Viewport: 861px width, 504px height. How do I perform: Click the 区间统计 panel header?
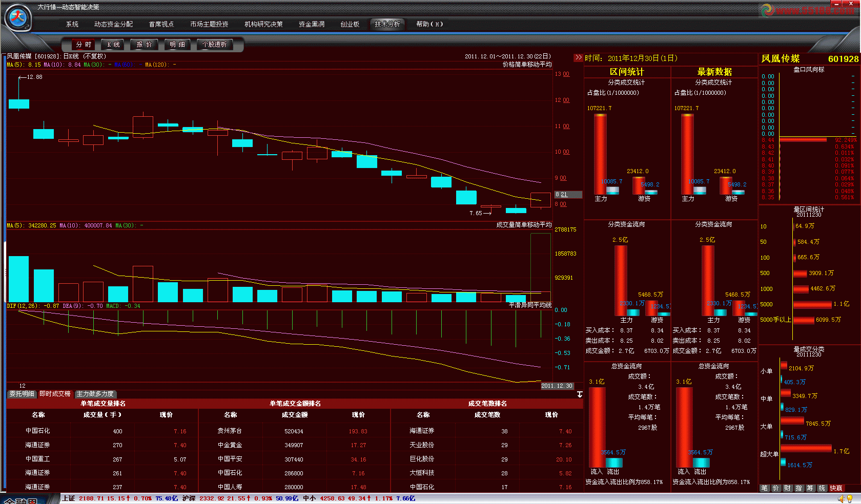627,72
